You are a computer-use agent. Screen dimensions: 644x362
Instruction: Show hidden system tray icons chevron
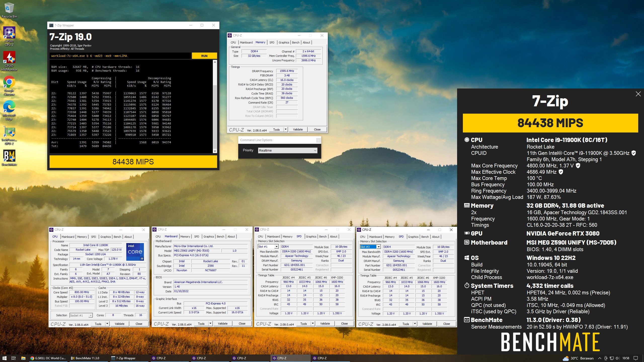[x=599, y=358]
